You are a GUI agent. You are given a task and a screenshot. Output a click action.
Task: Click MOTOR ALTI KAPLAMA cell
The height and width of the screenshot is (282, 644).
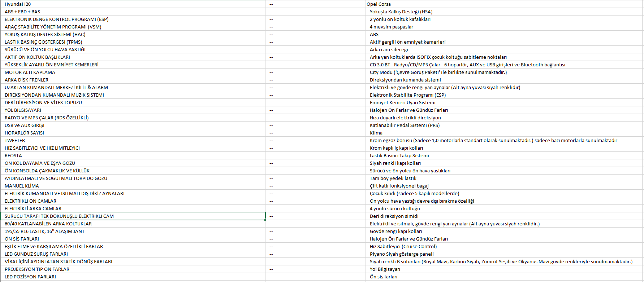[x=133, y=72]
